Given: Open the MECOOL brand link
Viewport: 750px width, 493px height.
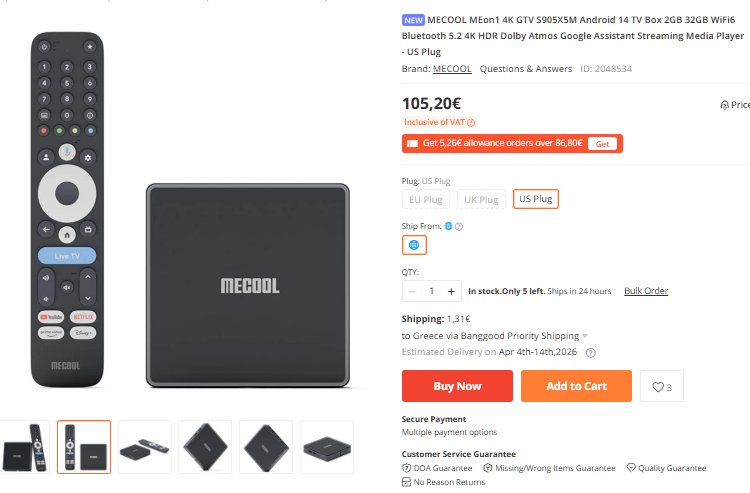Looking at the screenshot, I should pyautogui.click(x=452, y=69).
